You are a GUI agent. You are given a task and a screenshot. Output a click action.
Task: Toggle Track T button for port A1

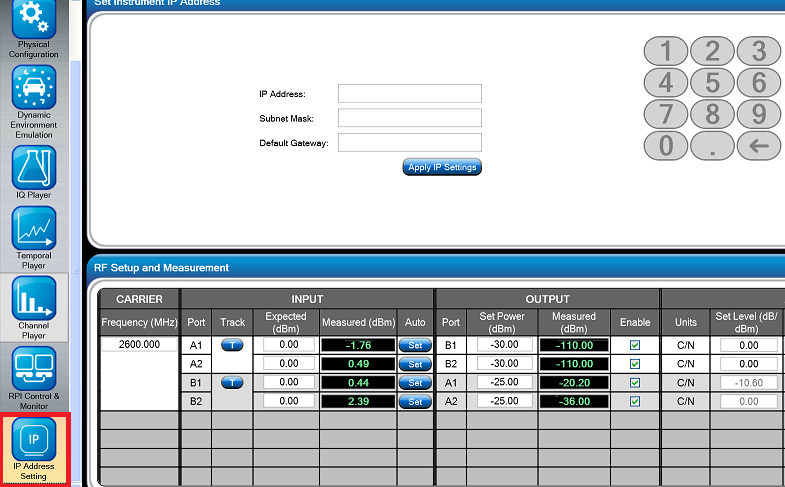click(x=232, y=345)
